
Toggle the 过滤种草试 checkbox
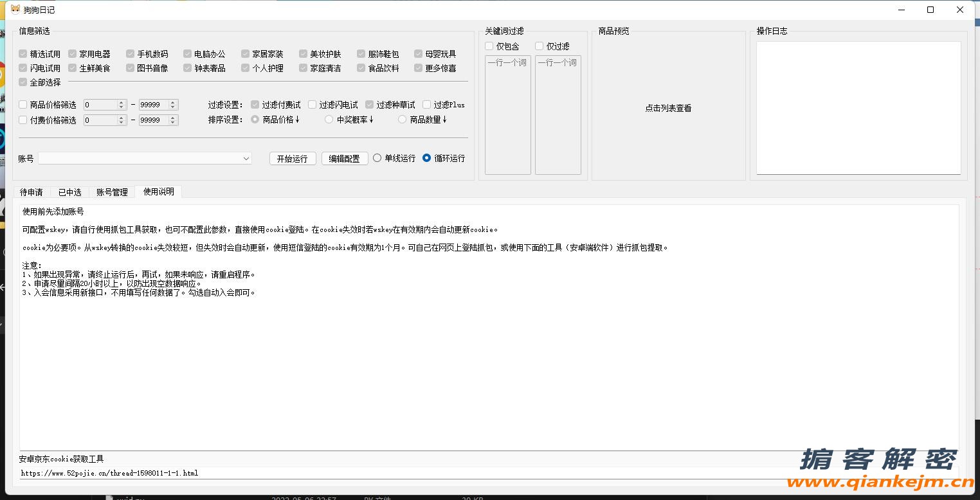click(x=369, y=105)
